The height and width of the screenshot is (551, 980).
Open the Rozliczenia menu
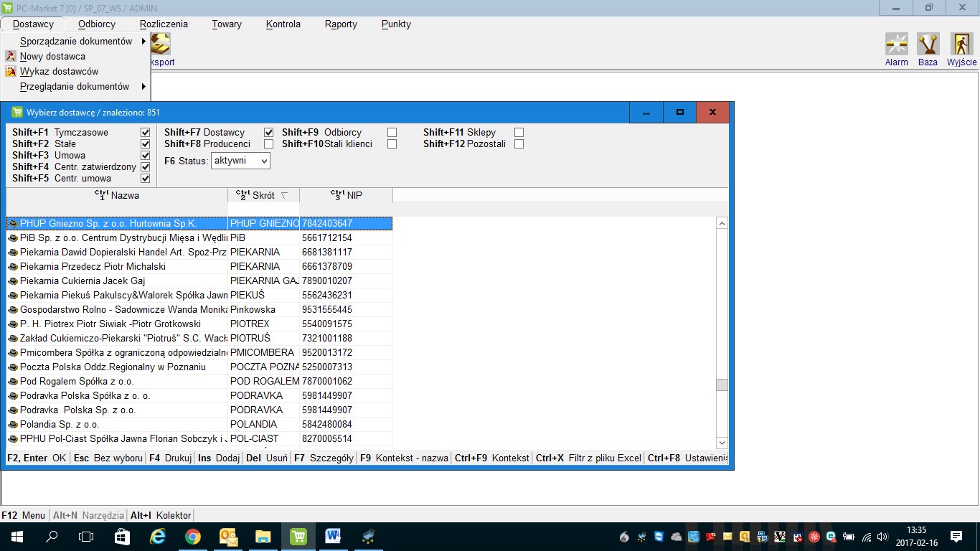click(164, 24)
